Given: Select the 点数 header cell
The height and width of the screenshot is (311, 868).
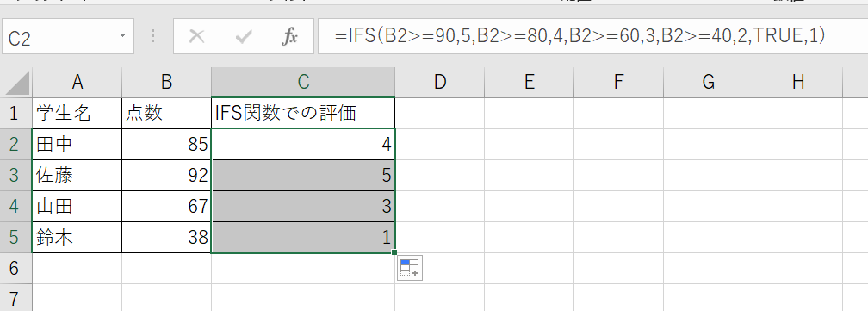Looking at the screenshot, I should point(167,114).
